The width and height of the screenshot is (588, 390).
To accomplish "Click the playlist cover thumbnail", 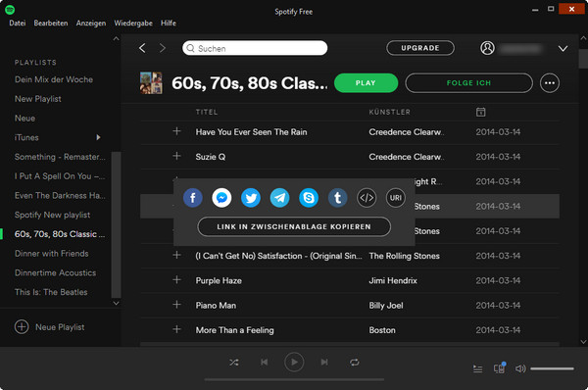I will [151, 83].
